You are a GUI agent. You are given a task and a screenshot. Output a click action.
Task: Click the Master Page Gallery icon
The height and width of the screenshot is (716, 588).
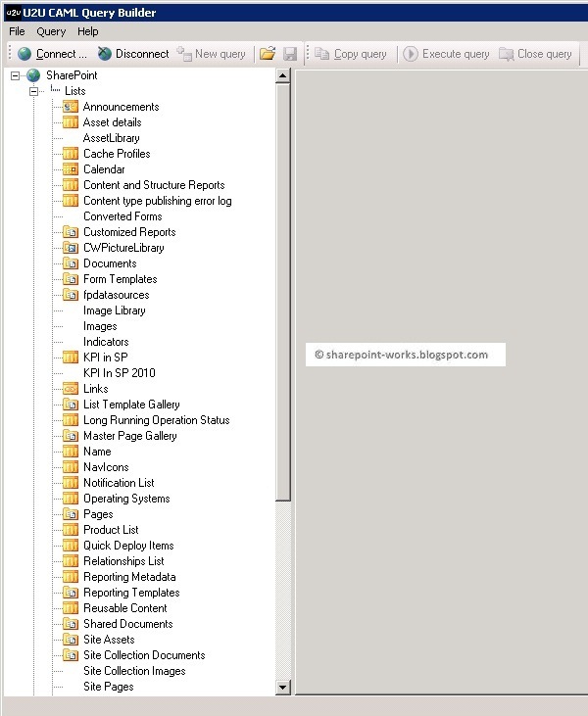[71, 436]
